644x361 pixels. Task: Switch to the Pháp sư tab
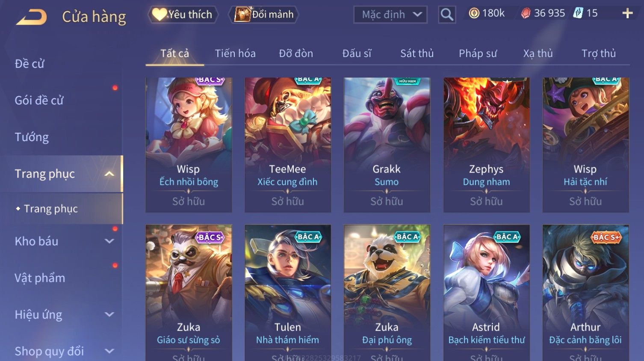[x=478, y=53]
